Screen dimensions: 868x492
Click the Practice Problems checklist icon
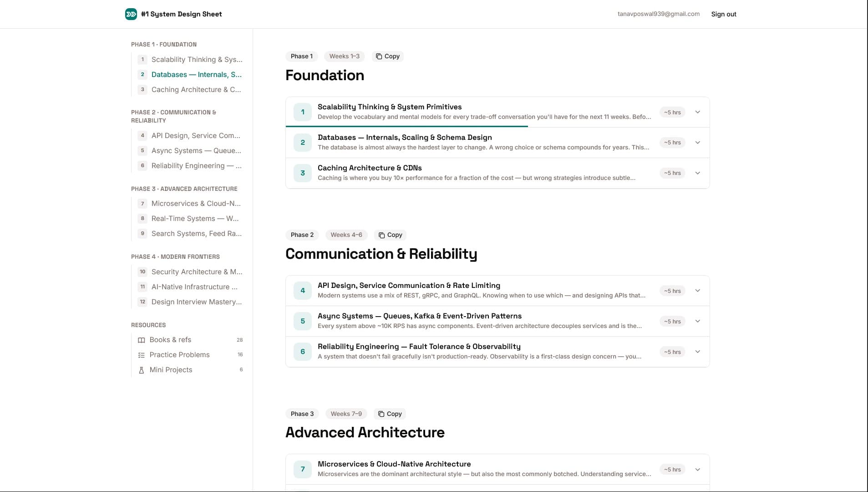click(x=142, y=355)
